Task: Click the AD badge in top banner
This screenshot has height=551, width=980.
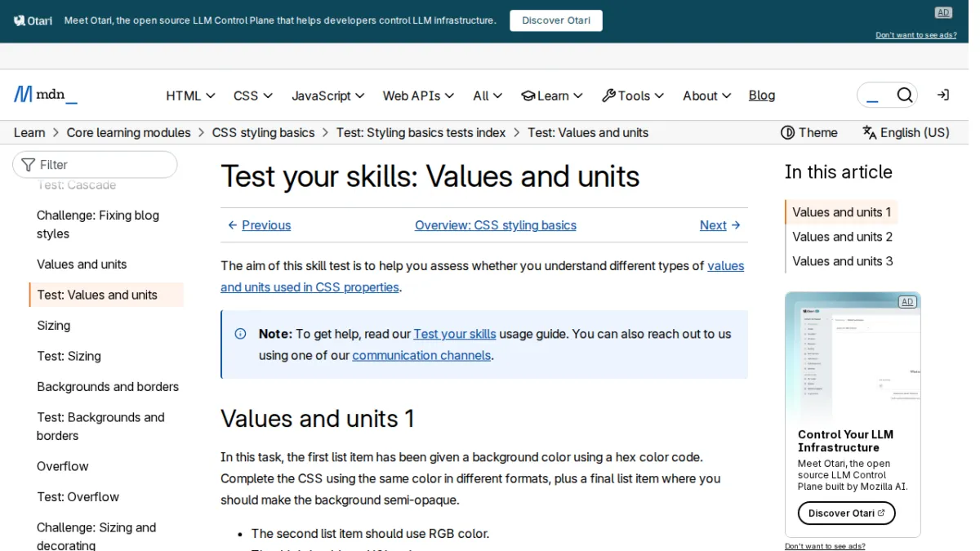Action: pos(943,12)
